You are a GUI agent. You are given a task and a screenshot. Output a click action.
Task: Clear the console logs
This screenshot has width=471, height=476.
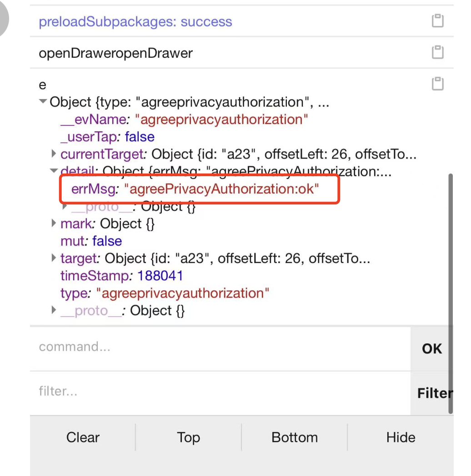[x=83, y=437]
